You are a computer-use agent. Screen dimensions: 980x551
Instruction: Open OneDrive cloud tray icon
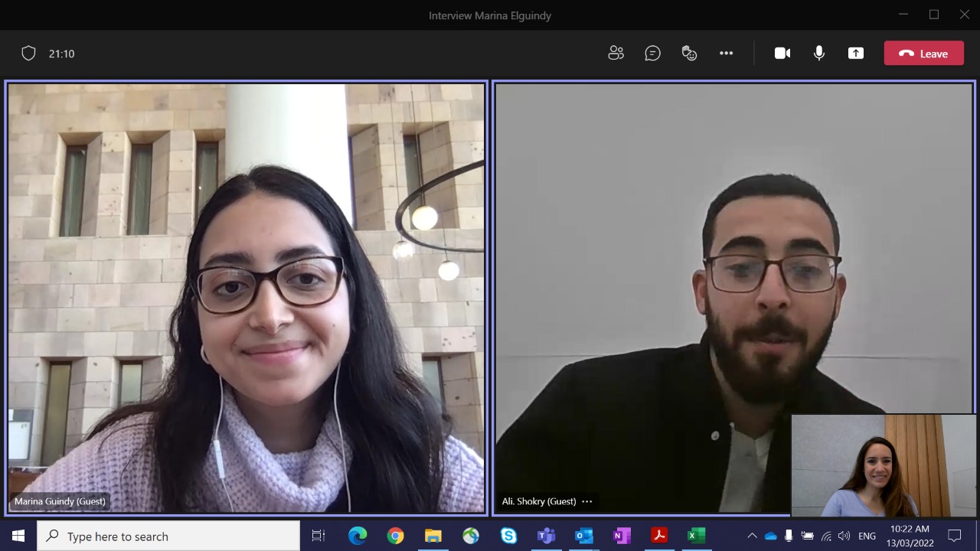(x=770, y=536)
